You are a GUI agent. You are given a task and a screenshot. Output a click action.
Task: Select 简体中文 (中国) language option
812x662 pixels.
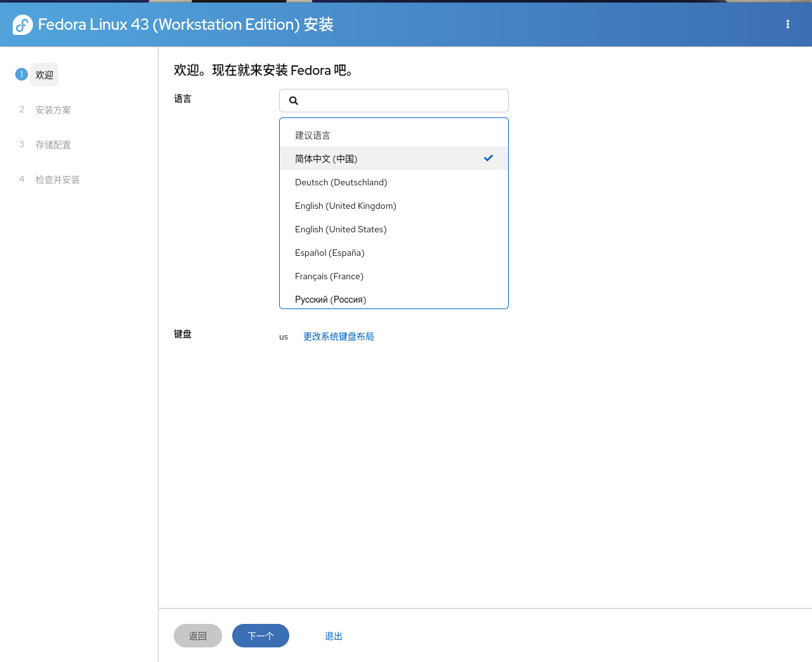pyautogui.click(x=326, y=159)
